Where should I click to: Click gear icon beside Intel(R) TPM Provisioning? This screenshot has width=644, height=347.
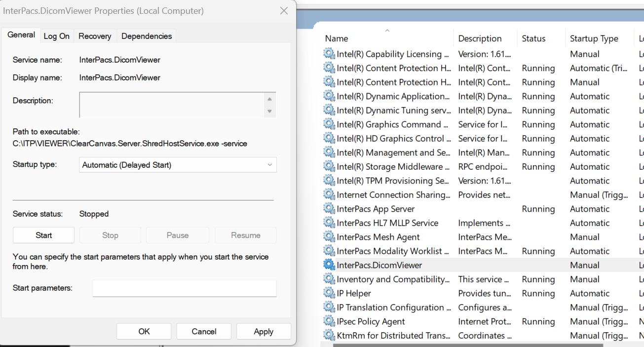[329, 181]
